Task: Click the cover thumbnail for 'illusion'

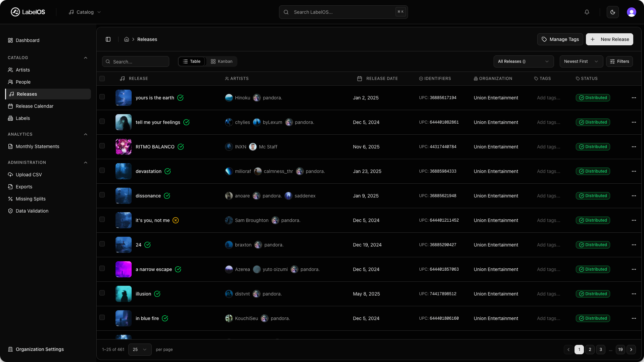Action: click(x=123, y=293)
